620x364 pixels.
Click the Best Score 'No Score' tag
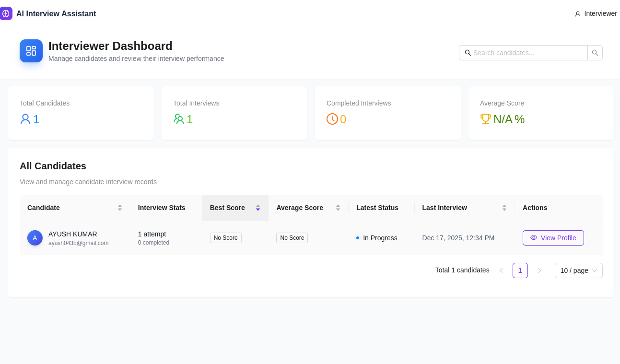coord(226,238)
